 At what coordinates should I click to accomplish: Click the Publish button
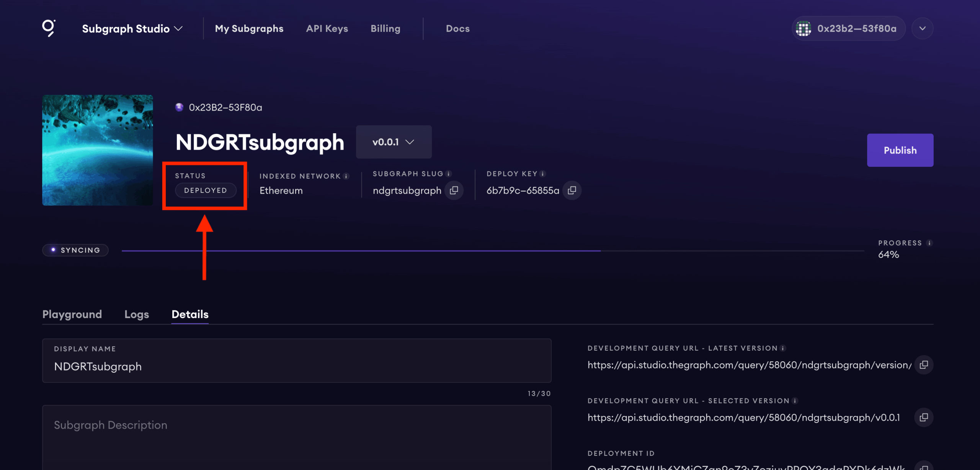(900, 150)
